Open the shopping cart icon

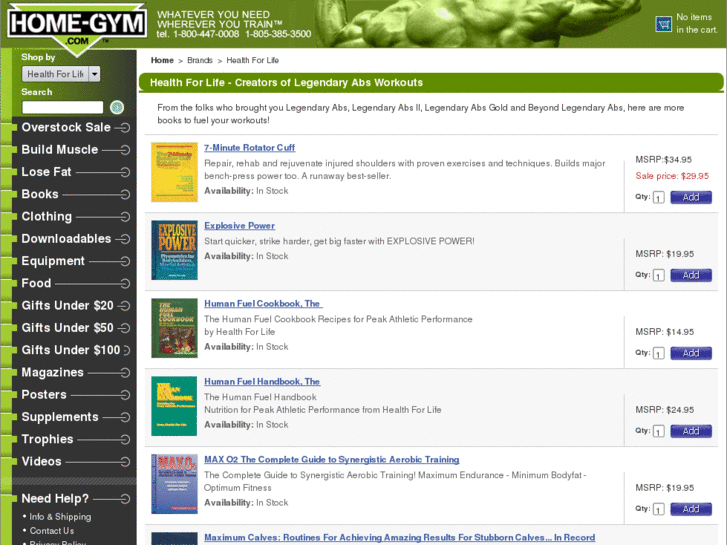point(663,24)
